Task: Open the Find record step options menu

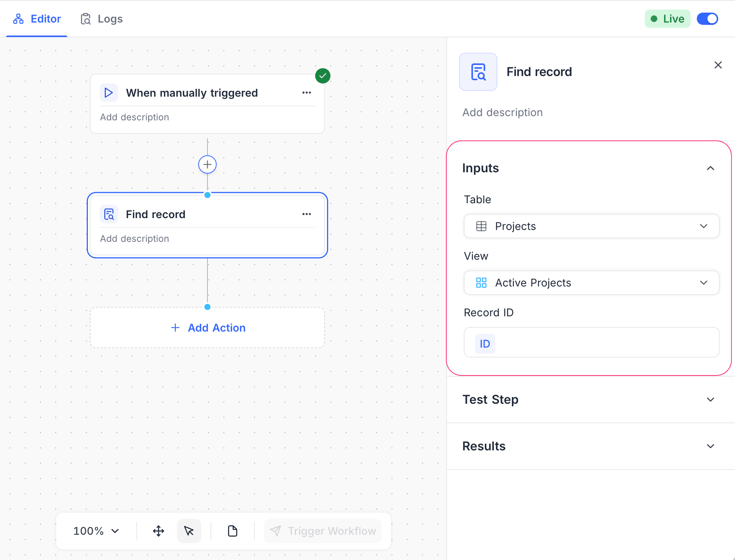Action: pos(306,214)
